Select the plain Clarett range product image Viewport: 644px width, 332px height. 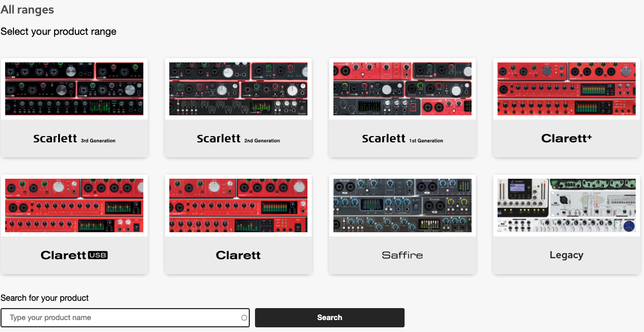[238, 205]
